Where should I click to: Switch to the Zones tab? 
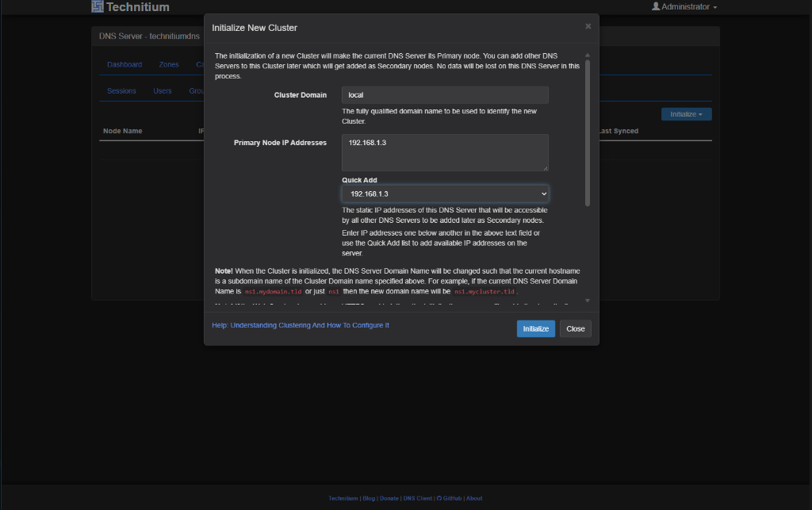tap(169, 65)
